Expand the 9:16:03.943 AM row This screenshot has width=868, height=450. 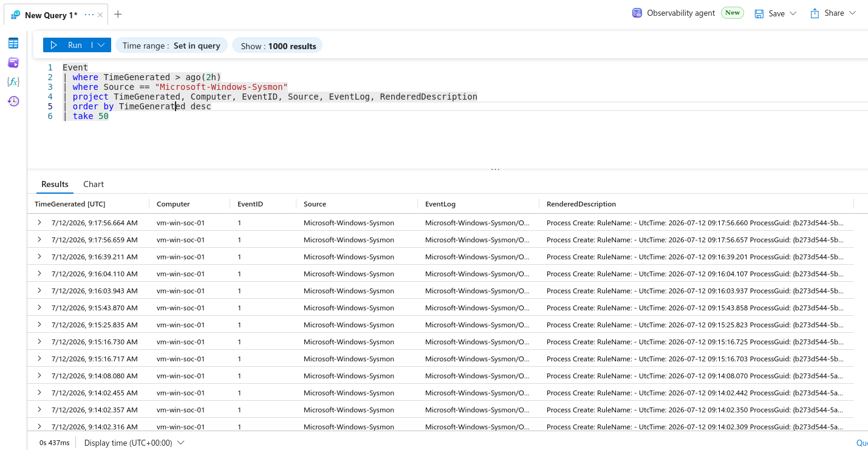pyautogui.click(x=39, y=290)
